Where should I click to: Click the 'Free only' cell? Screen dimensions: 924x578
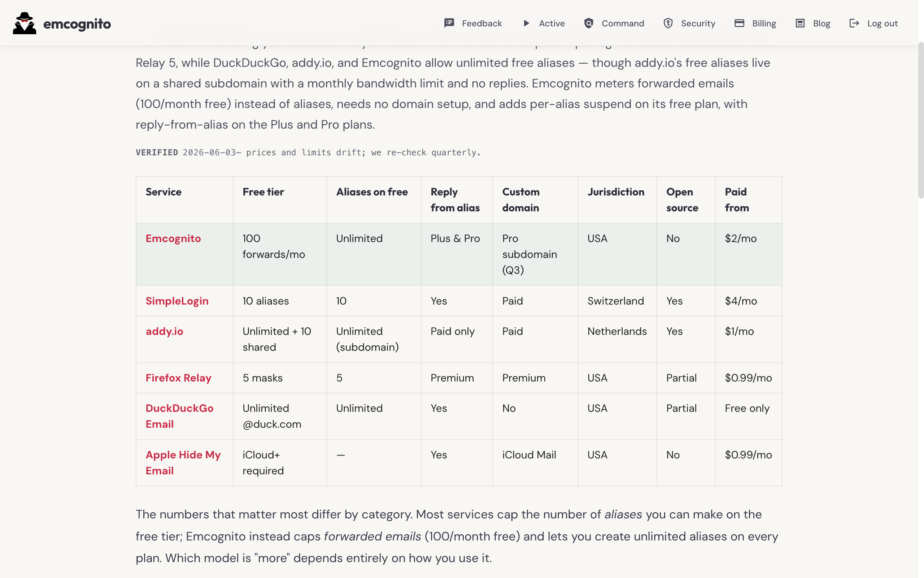(x=748, y=416)
